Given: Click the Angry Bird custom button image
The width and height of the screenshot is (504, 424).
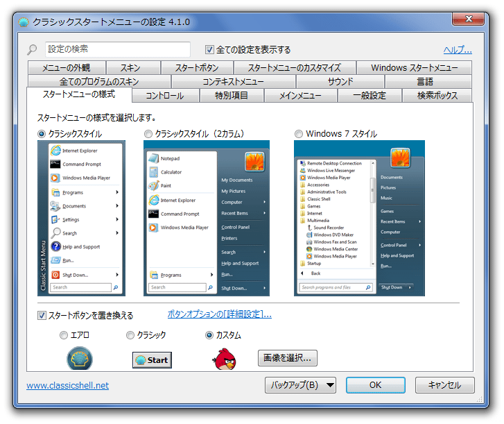Looking at the screenshot, I should point(225,359).
